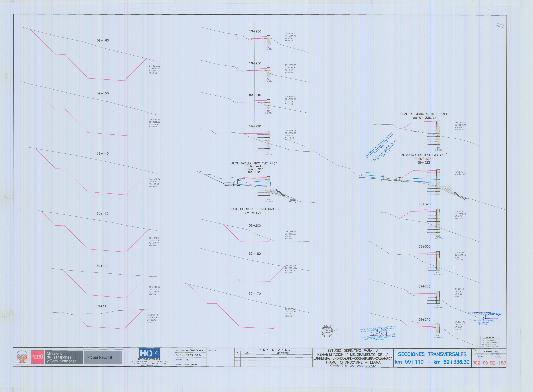The image size is (533, 392).
Task: Click station label '59+160'
Action: click(103, 41)
